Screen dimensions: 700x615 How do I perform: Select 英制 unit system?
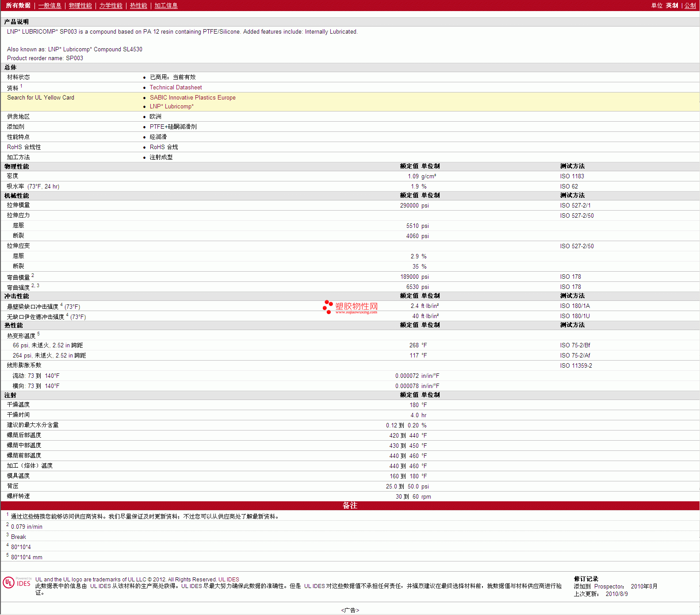(672, 5)
